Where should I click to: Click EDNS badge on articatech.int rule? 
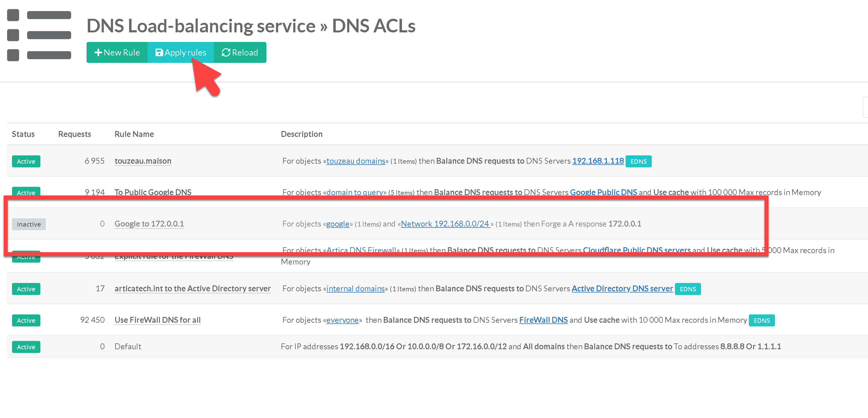point(688,289)
